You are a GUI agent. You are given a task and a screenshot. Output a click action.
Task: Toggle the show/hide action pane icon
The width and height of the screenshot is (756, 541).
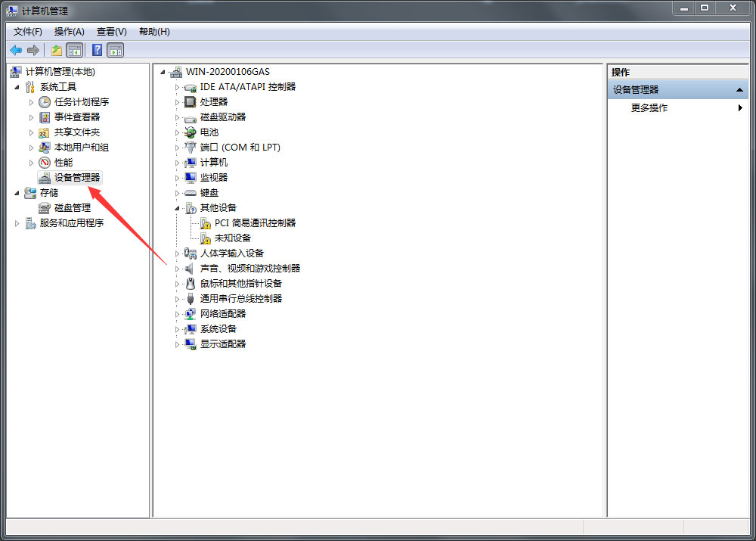click(x=115, y=50)
